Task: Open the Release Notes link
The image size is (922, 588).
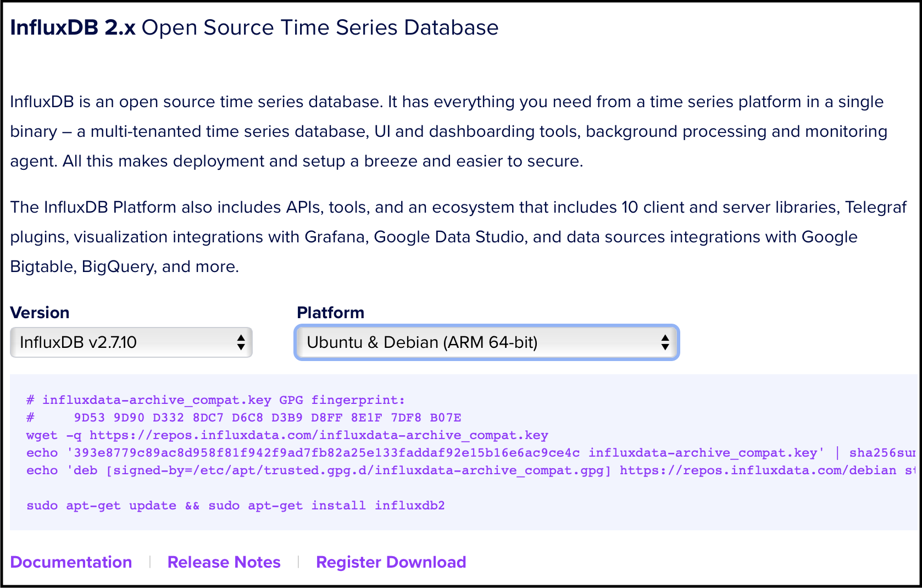Action: 224,562
